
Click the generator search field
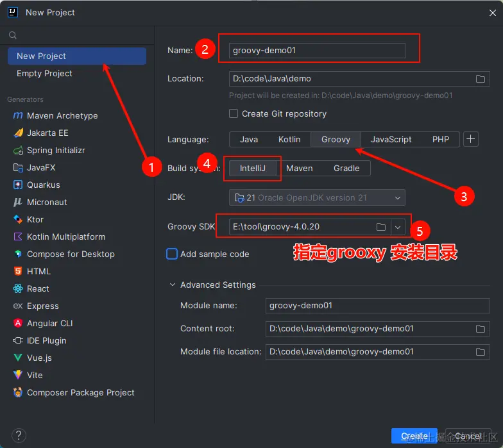[77, 35]
